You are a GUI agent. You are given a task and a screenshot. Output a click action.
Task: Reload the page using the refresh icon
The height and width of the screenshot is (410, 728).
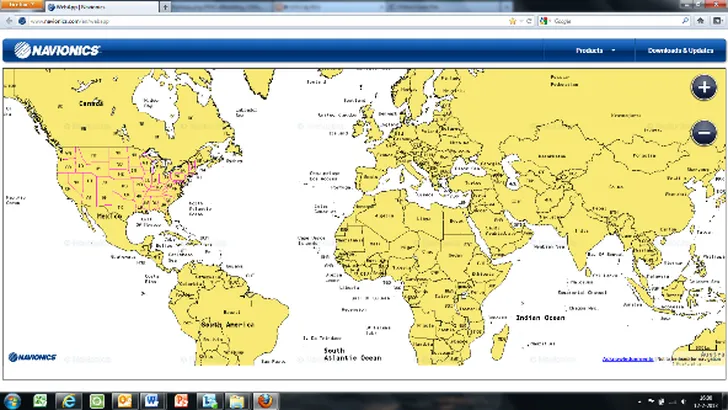coord(527,20)
